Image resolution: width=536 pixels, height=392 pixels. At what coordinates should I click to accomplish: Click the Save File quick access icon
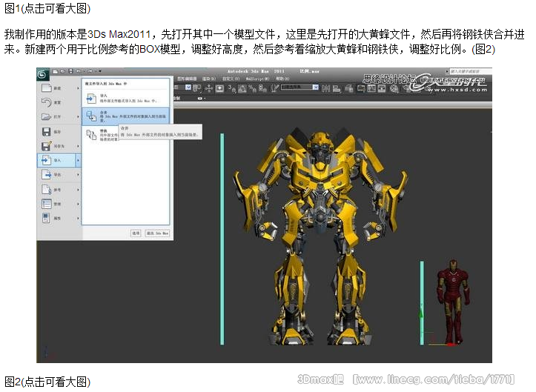click(x=70, y=71)
